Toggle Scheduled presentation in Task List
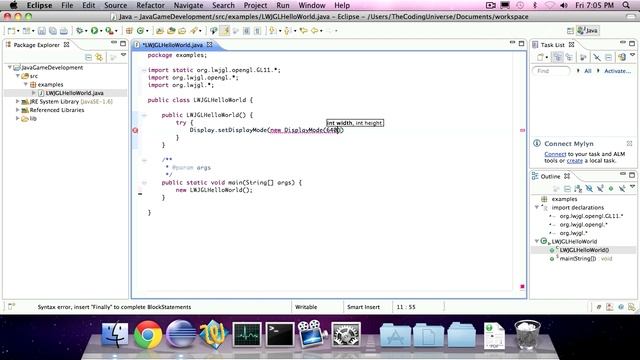The height and width of the screenshot is (360, 640). (569, 57)
